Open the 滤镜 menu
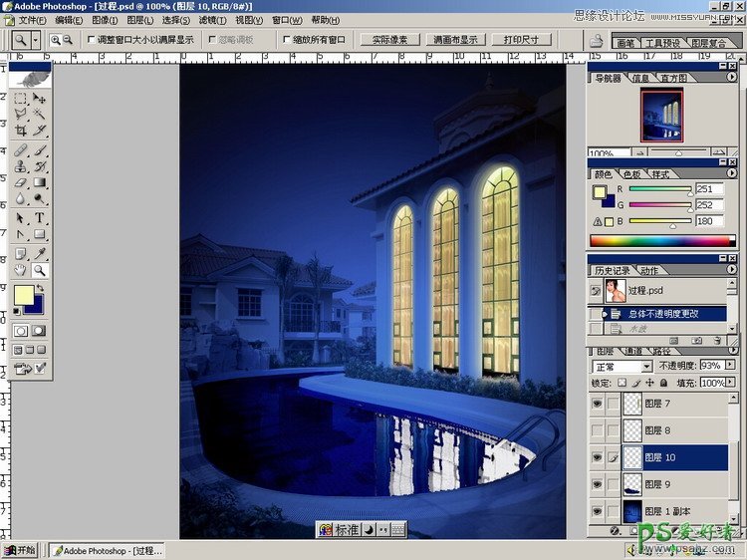747x560 pixels. pyautogui.click(x=210, y=20)
